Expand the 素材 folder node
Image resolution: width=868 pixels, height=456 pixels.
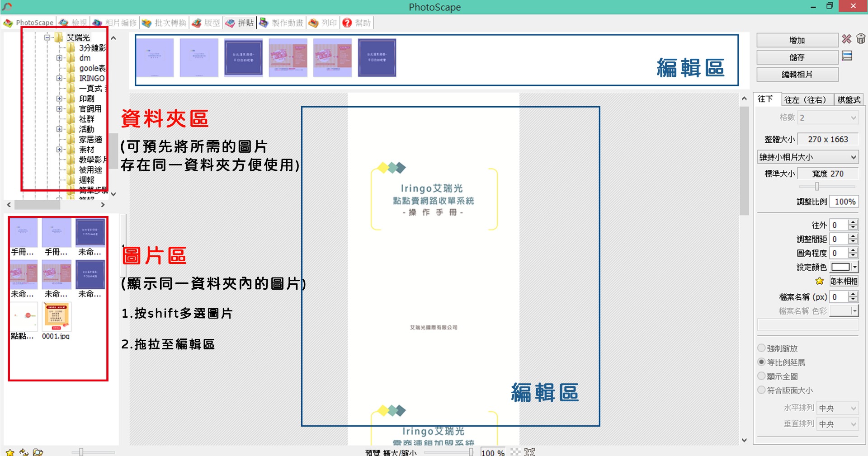click(59, 150)
